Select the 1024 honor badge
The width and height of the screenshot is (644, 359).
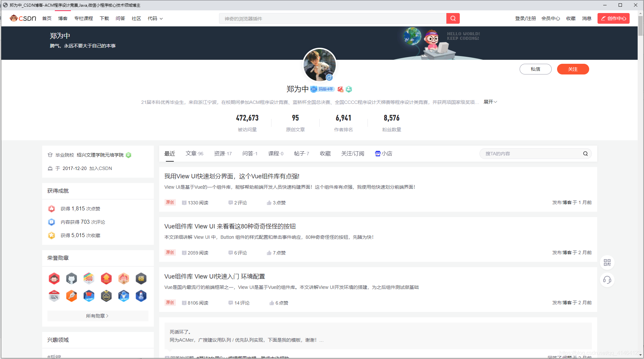(x=54, y=296)
